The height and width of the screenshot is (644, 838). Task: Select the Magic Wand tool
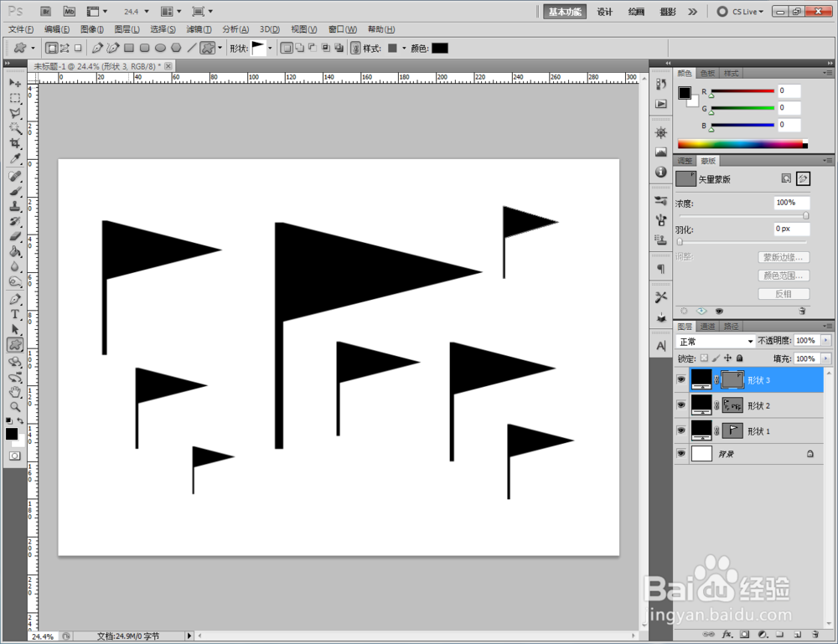coord(15,128)
